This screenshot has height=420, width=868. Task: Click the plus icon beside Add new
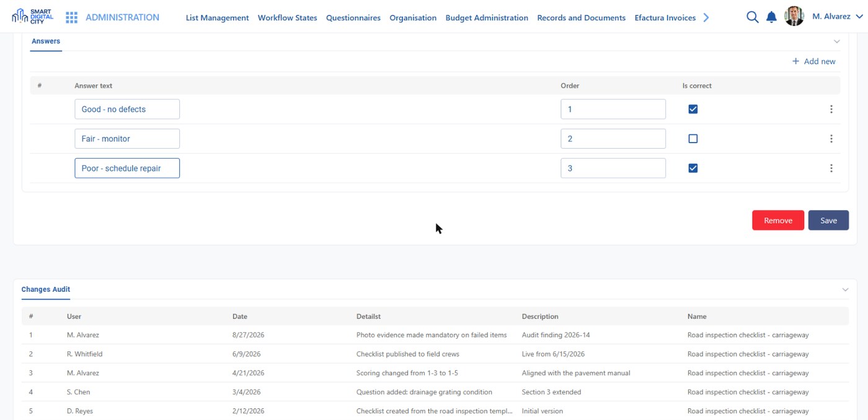point(795,61)
